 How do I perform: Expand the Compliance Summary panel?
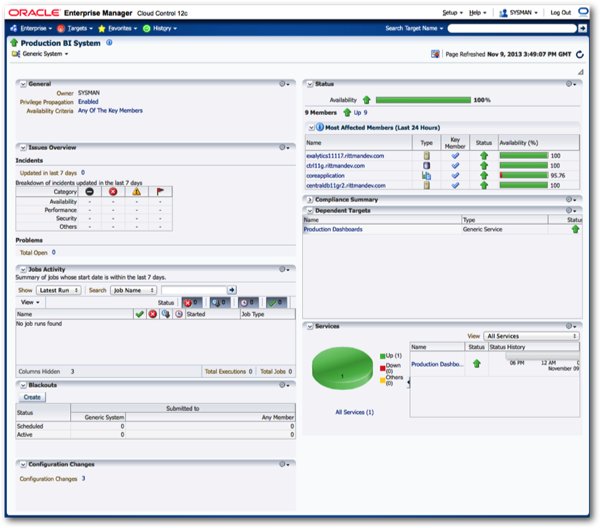point(310,200)
